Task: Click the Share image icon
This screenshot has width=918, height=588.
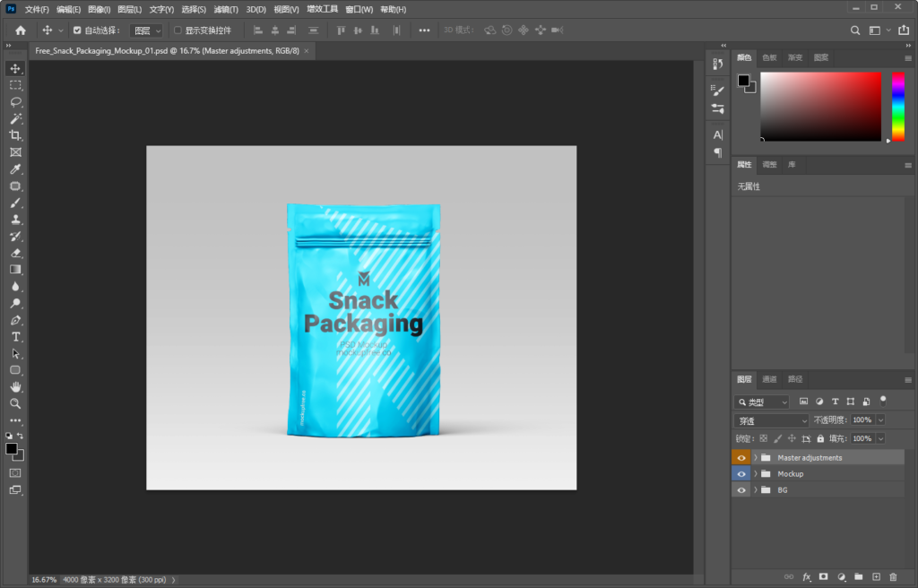Action: (904, 30)
